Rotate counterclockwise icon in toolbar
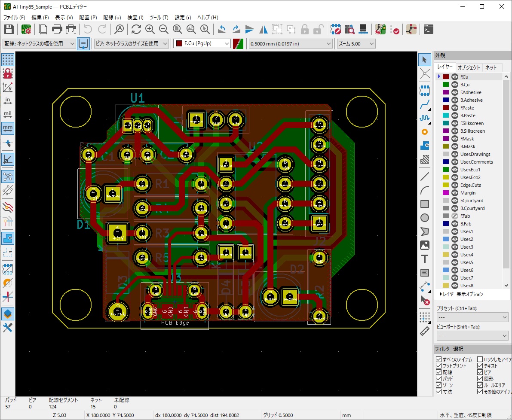This screenshot has width=512, height=420. [222, 29]
